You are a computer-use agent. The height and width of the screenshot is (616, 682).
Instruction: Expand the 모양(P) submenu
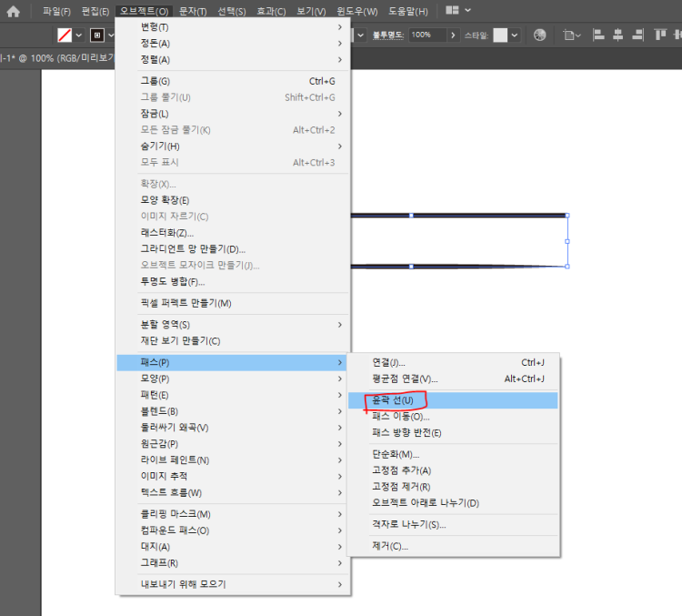coord(233,379)
